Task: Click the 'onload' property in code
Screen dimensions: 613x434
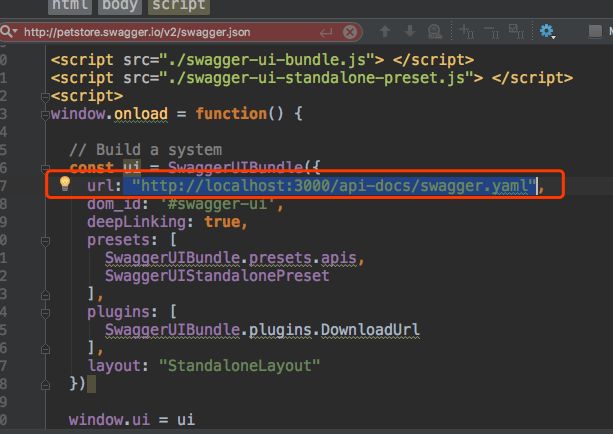Action: (141, 114)
